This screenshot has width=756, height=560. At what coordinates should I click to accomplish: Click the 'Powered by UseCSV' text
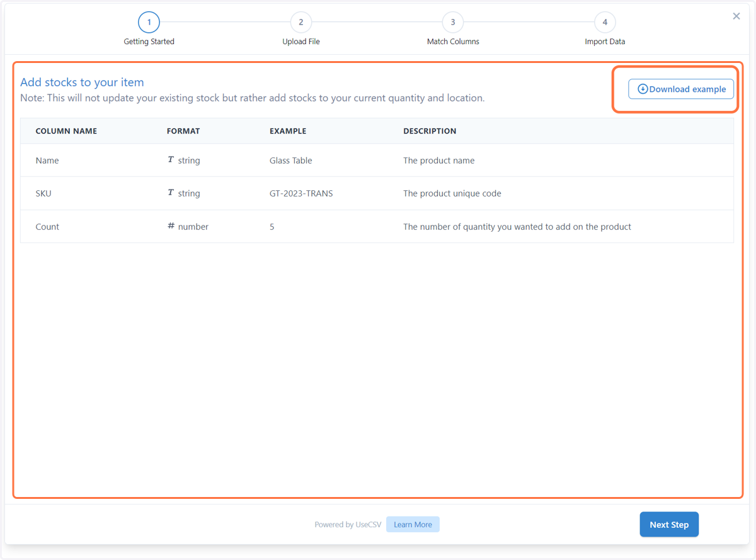[348, 525]
